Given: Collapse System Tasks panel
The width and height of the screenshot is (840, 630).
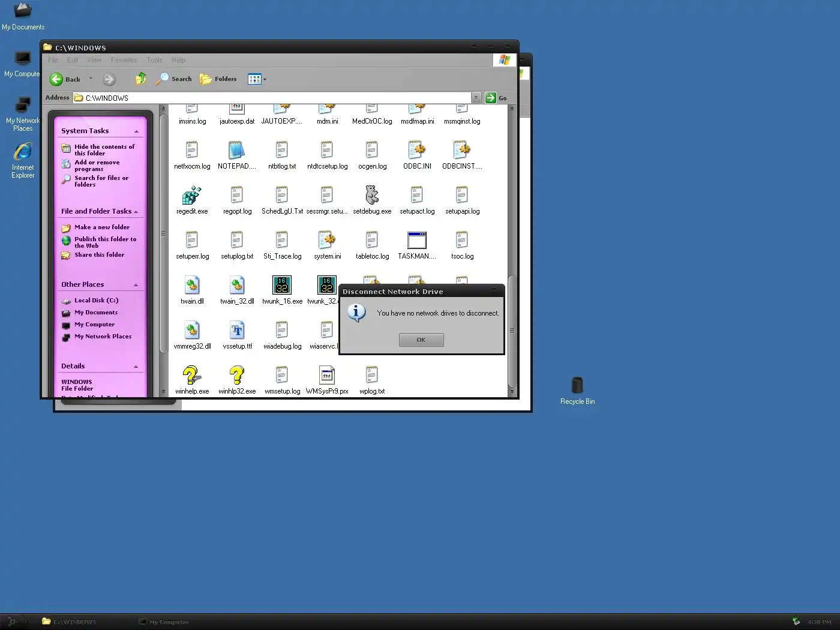Looking at the screenshot, I should tap(136, 131).
